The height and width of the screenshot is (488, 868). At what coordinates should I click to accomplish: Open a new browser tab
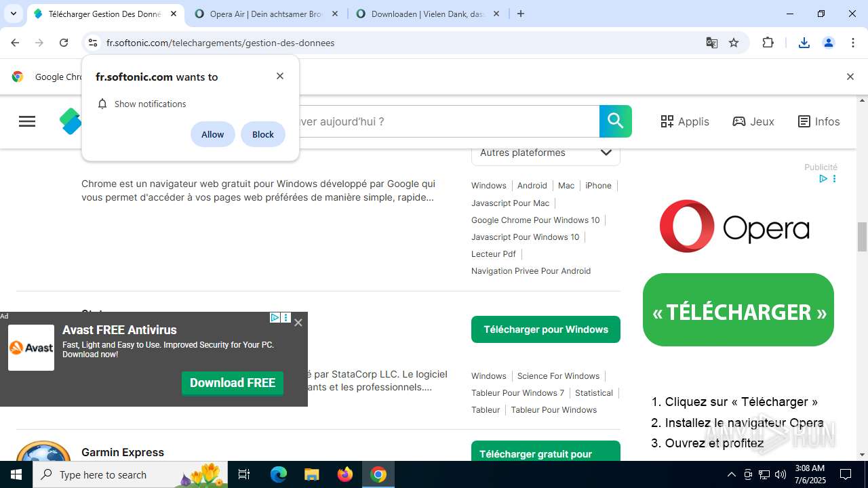(521, 14)
